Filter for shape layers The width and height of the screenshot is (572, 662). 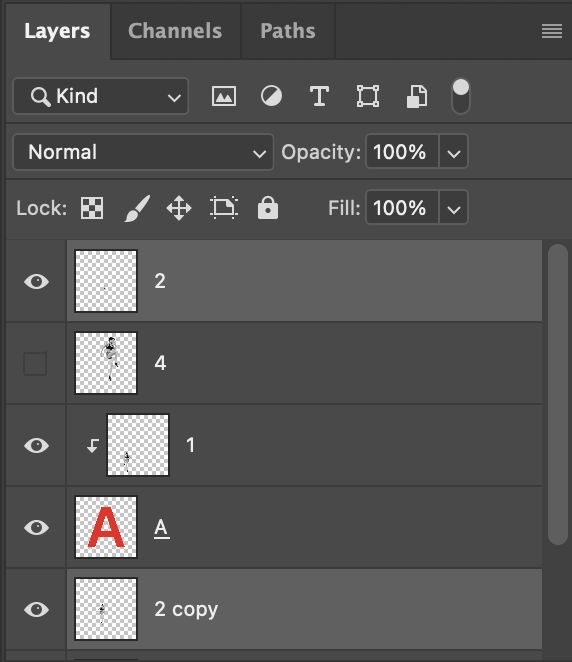(368, 96)
